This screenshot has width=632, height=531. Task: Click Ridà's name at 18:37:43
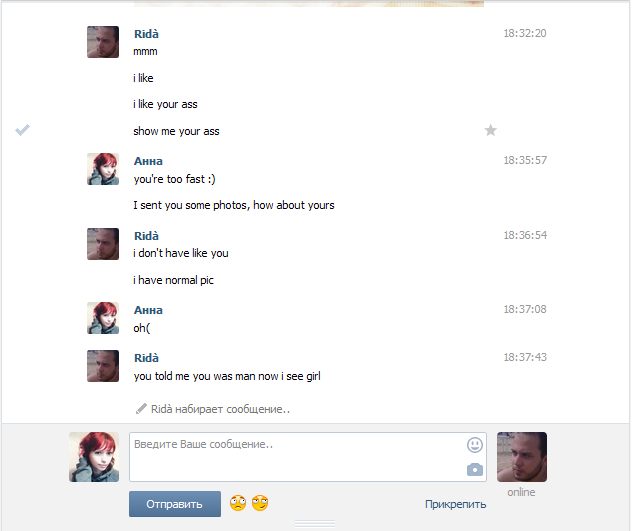point(146,358)
